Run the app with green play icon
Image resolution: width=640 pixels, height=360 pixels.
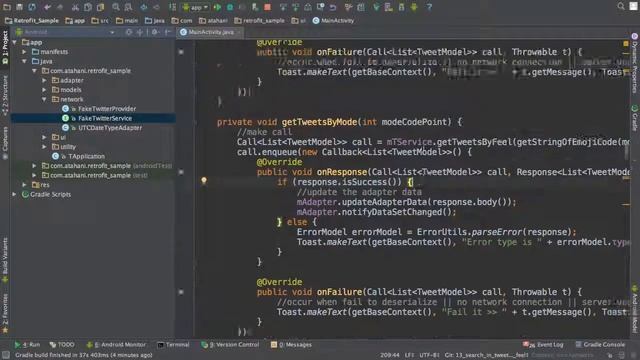click(x=217, y=7)
